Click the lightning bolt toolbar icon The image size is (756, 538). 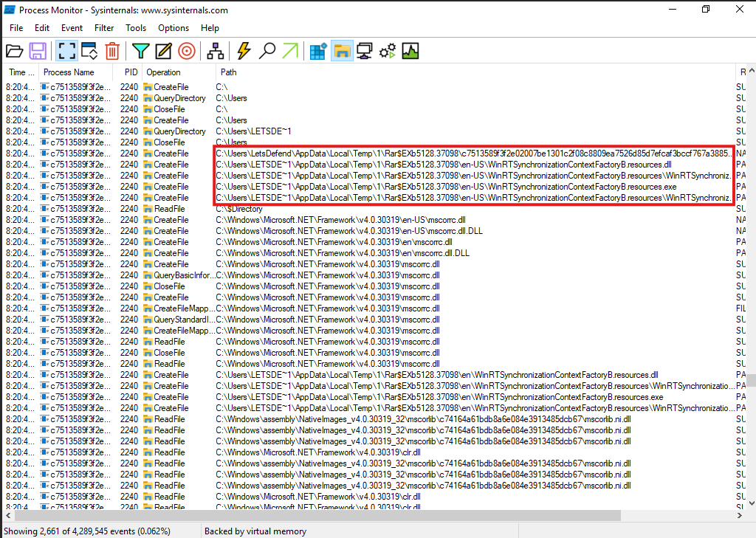[244, 51]
